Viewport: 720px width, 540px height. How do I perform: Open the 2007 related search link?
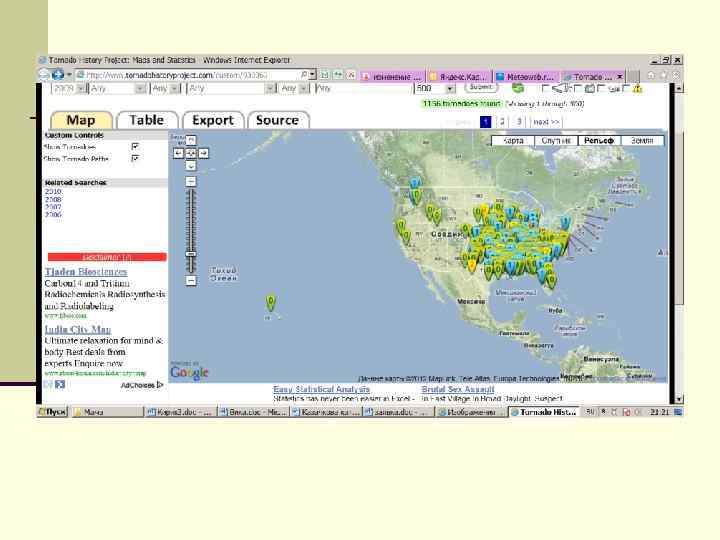pos(53,207)
